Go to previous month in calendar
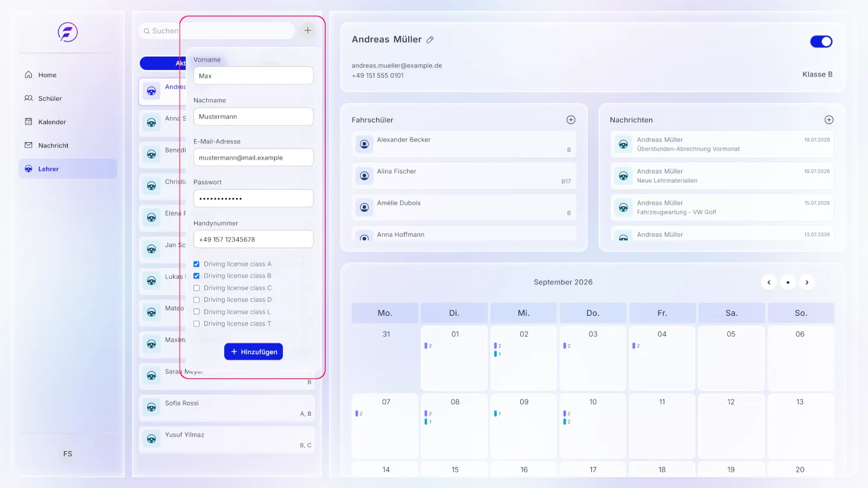 [x=769, y=282]
